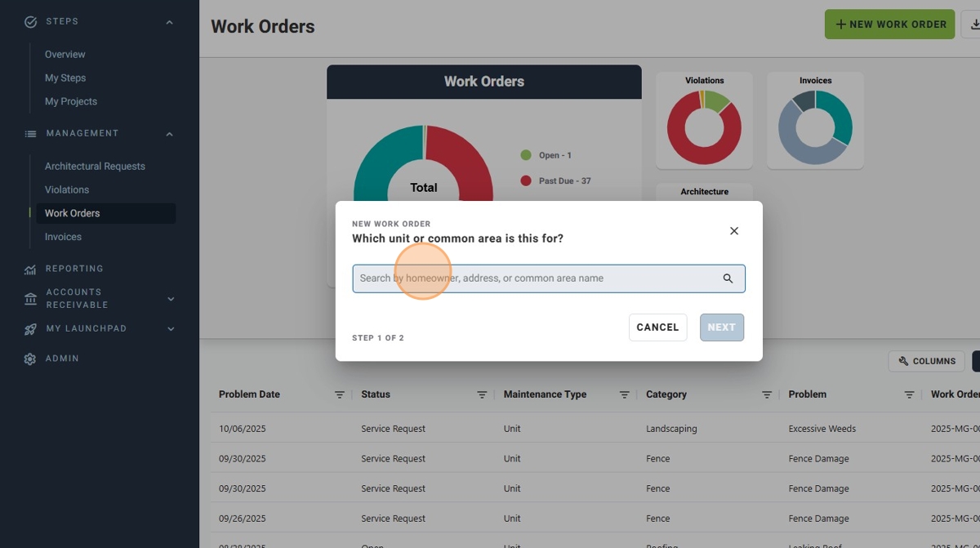The image size is (980, 548).
Task: Click the wrench icon on Columns button
Action: pyautogui.click(x=903, y=361)
